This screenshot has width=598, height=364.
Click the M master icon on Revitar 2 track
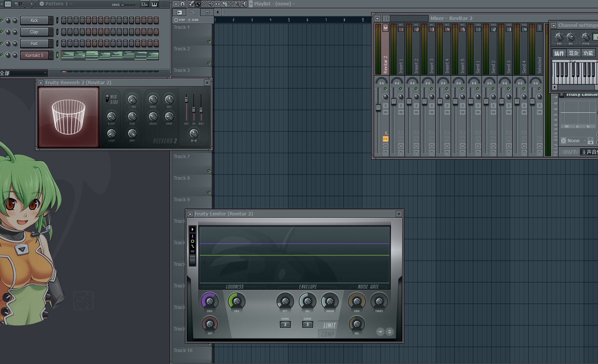click(x=385, y=28)
